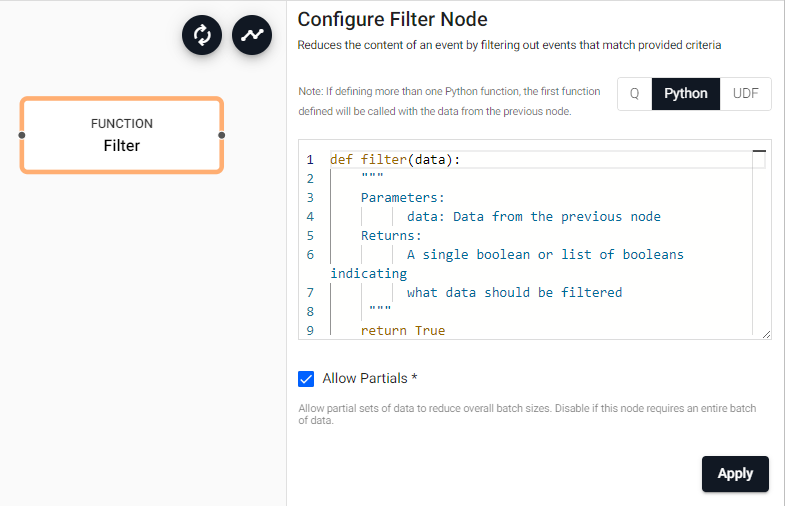Viewport: 785px width, 506px height.
Task: Click the Filter node's right connector dot
Action: click(x=222, y=135)
